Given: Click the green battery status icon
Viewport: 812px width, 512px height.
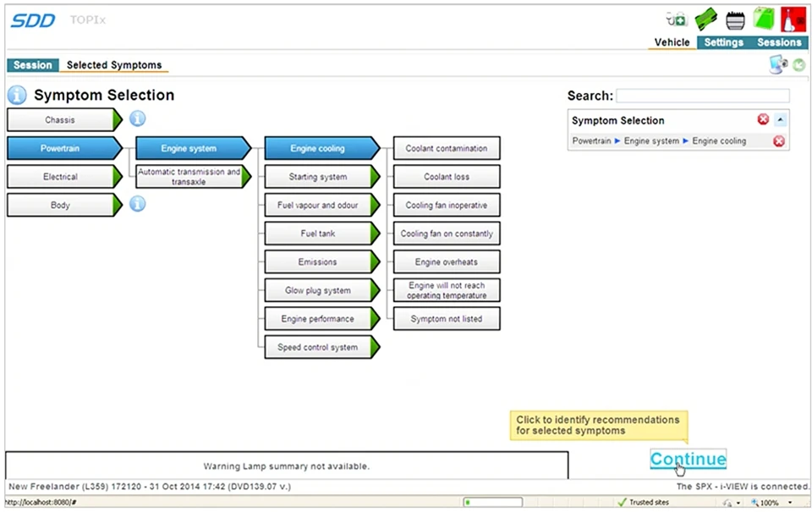Looking at the screenshot, I should [x=764, y=19].
